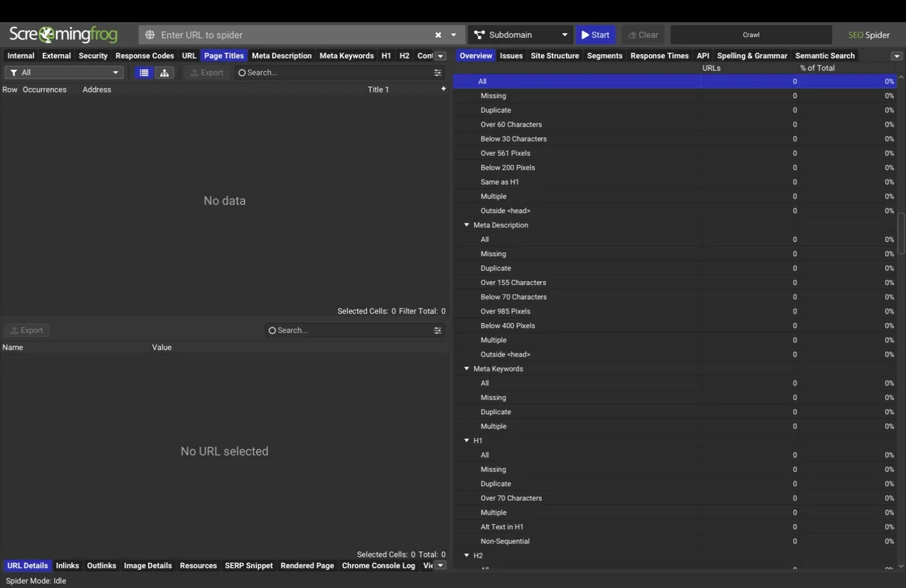Click the Spider Mode: Idle status text

36,581
